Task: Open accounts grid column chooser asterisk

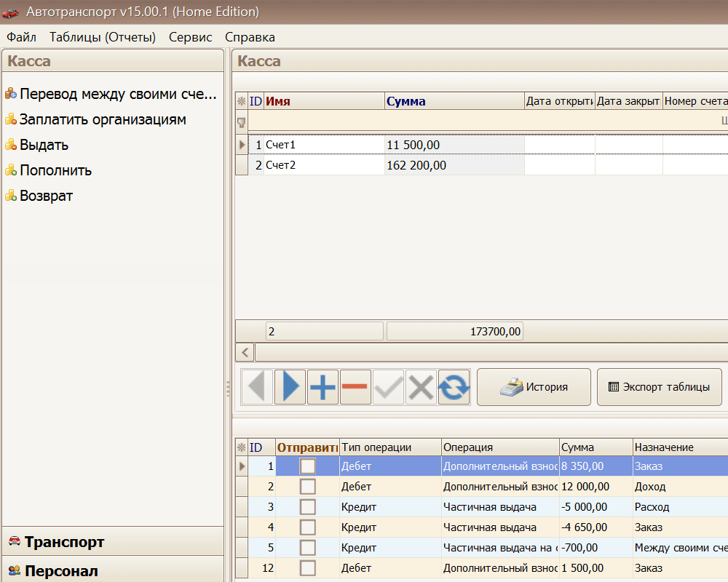Action: point(242,101)
